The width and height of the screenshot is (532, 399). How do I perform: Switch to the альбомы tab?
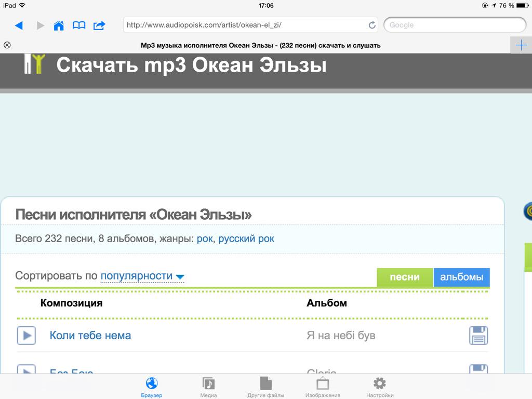pyautogui.click(x=461, y=277)
